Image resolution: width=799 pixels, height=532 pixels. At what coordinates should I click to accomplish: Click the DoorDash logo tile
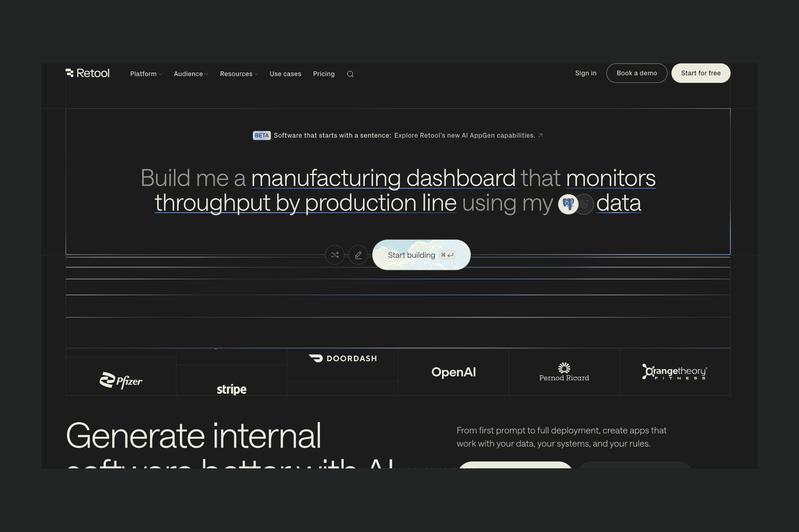tap(343, 358)
